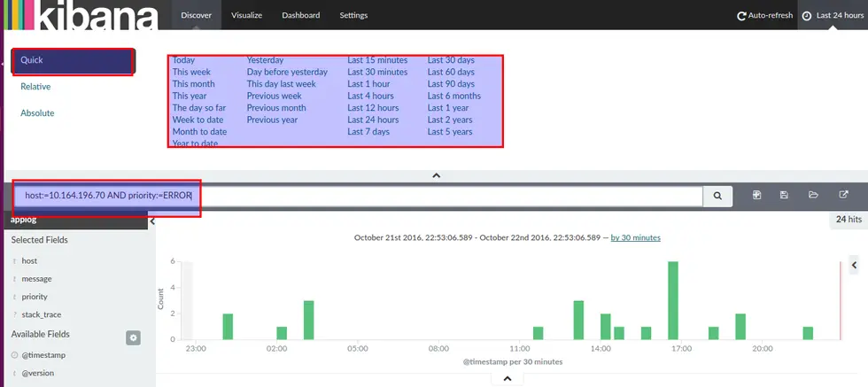The width and height of the screenshot is (868, 387).
Task: Select the Quick time mode
Action: (73, 60)
